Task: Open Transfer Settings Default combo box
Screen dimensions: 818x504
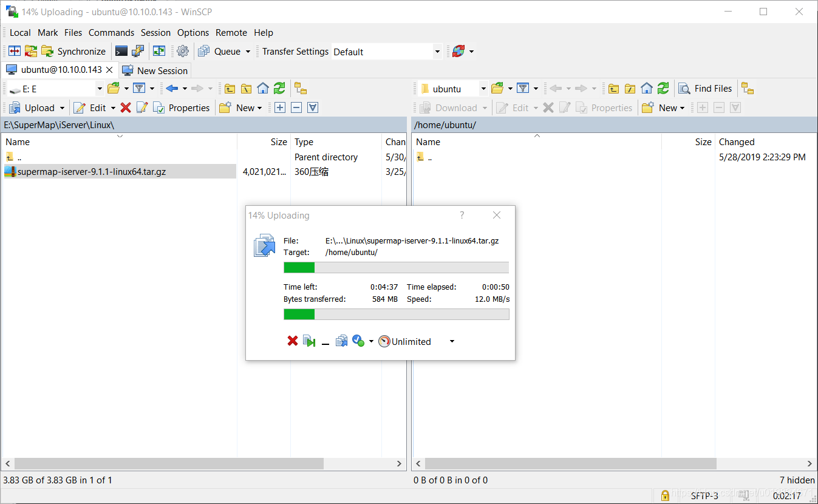Action: [x=387, y=52]
